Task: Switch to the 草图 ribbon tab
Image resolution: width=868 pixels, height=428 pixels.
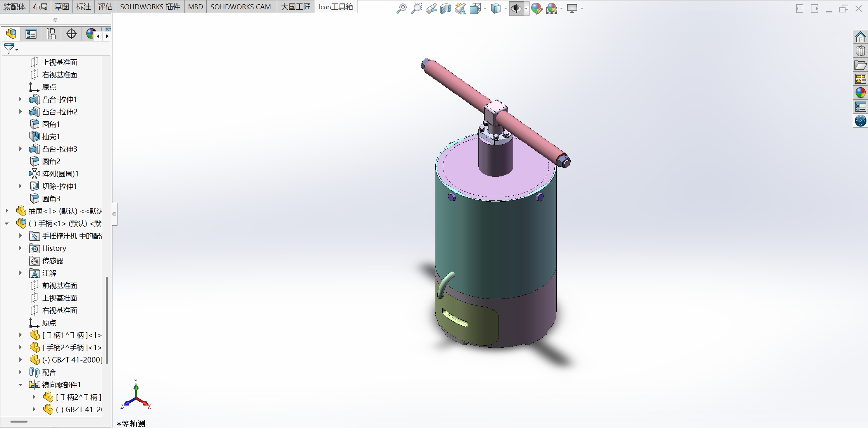Action: point(62,7)
